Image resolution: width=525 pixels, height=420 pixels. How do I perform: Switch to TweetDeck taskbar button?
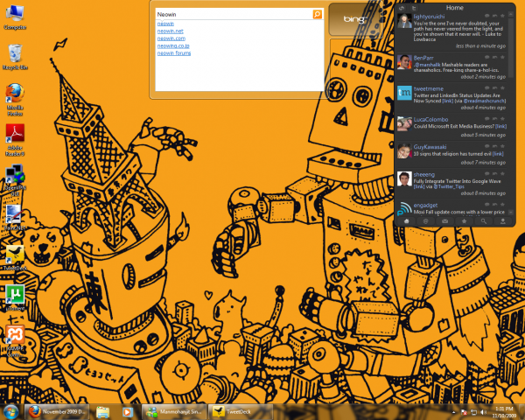241,411
